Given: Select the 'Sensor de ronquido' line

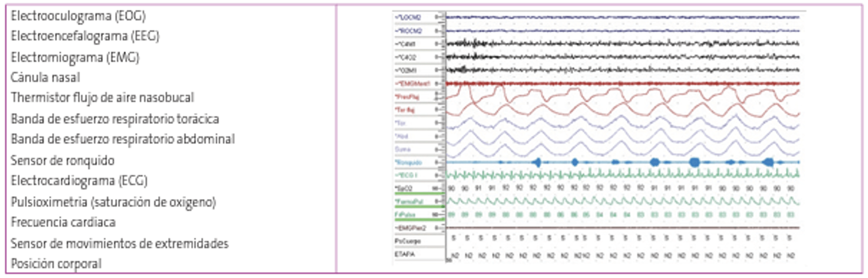Looking at the screenshot, I should click(62, 161).
